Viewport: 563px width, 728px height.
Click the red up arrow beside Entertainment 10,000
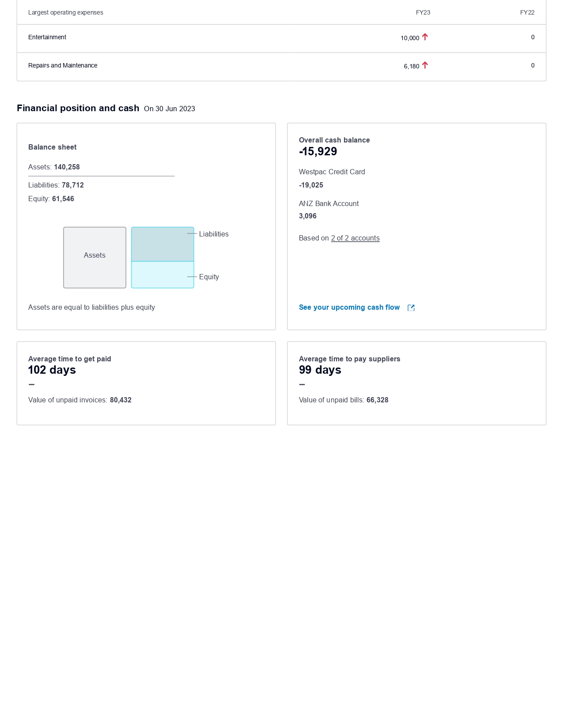click(x=425, y=37)
